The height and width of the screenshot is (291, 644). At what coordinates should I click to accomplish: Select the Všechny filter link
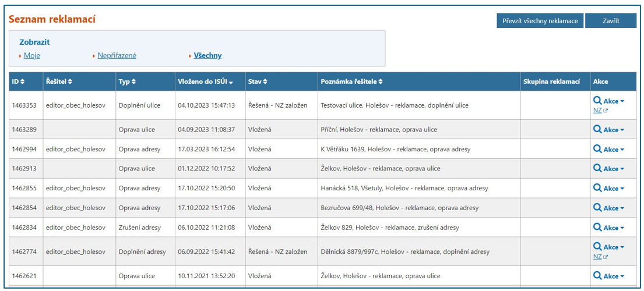point(207,56)
